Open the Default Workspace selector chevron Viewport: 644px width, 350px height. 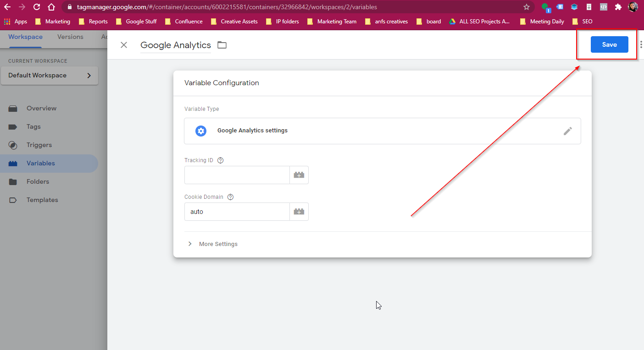point(91,75)
